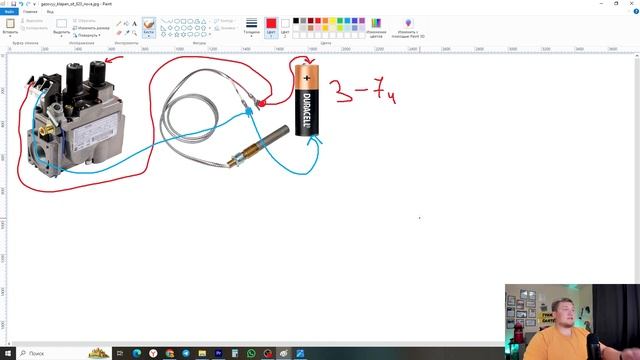Click the Help question mark icon
Viewport: 640px width, 360px height.
(636, 11)
